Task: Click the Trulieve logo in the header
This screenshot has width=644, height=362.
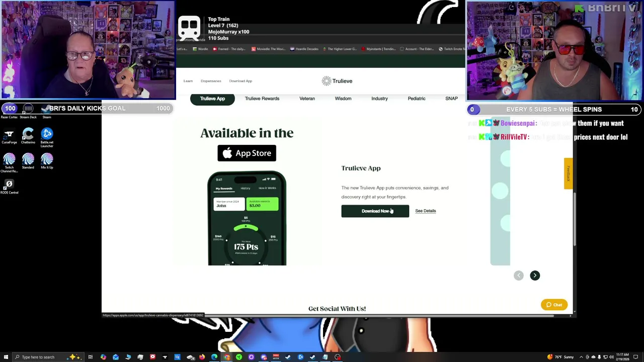Action: (x=337, y=81)
